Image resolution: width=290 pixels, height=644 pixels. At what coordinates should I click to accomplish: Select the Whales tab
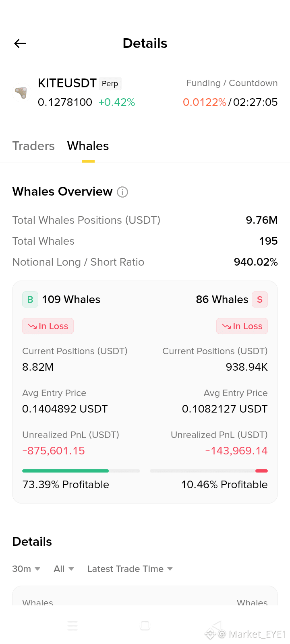click(88, 146)
